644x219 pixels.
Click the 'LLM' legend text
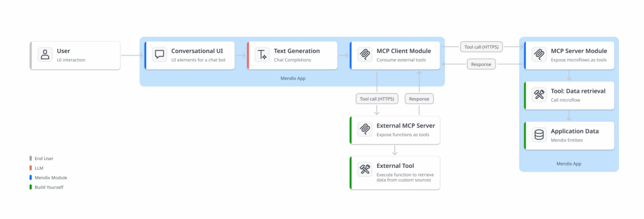tap(39, 168)
